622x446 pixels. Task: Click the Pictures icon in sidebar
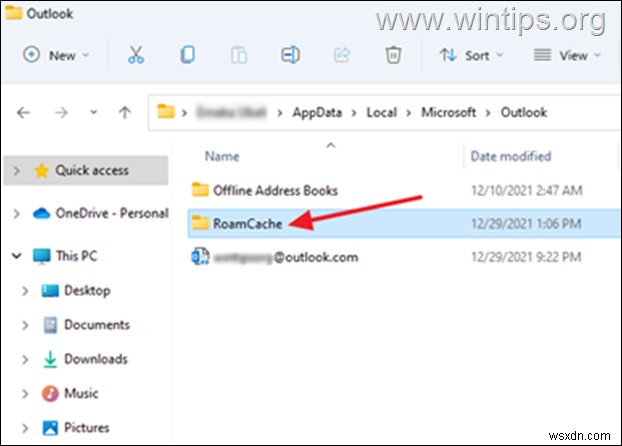pos(50,428)
